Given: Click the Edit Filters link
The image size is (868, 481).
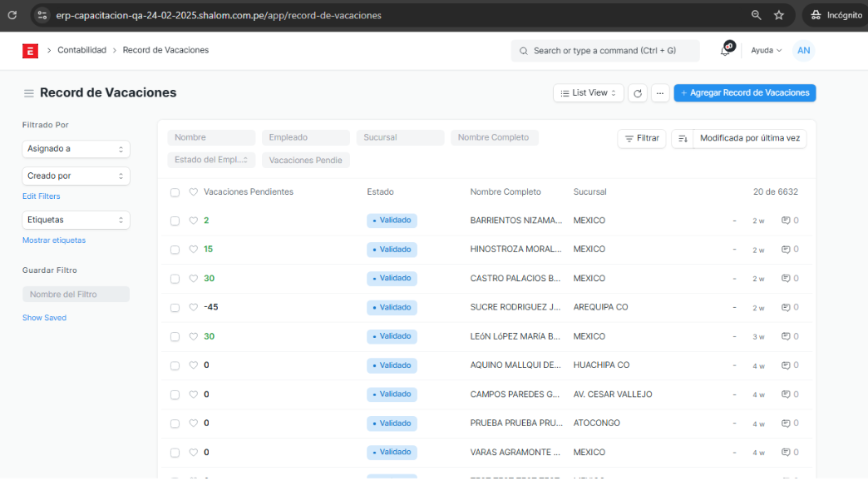Looking at the screenshot, I should point(42,196).
